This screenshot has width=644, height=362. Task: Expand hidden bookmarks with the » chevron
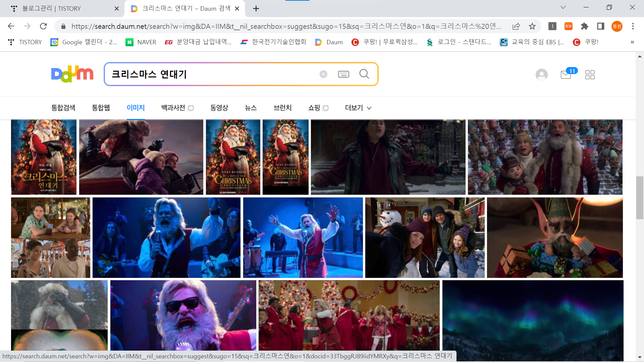click(632, 42)
